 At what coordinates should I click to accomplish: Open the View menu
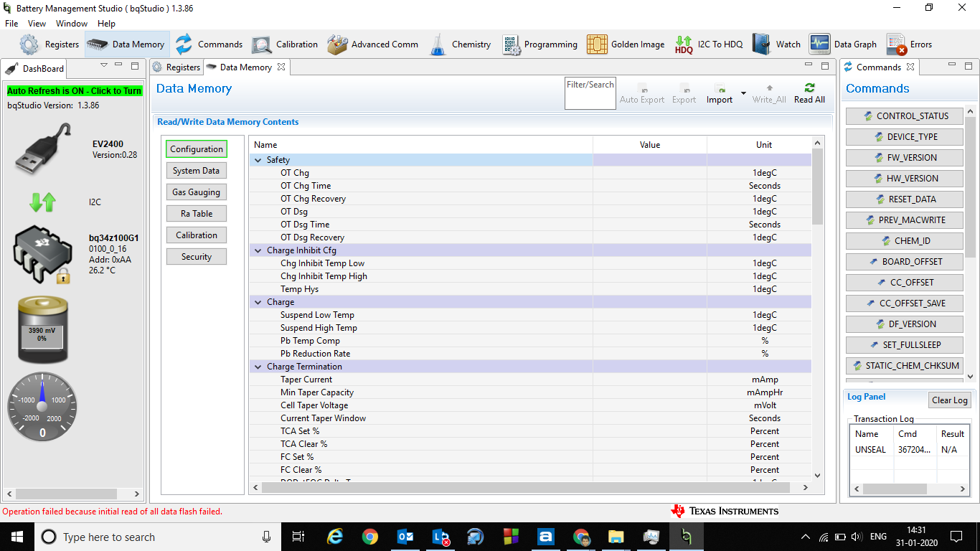pyautogui.click(x=37, y=24)
